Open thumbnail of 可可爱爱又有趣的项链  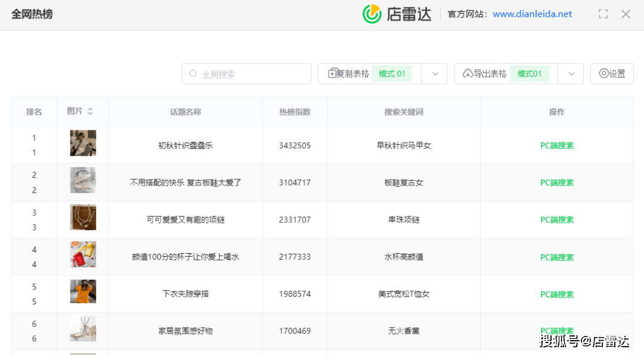(x=83, y=217)
